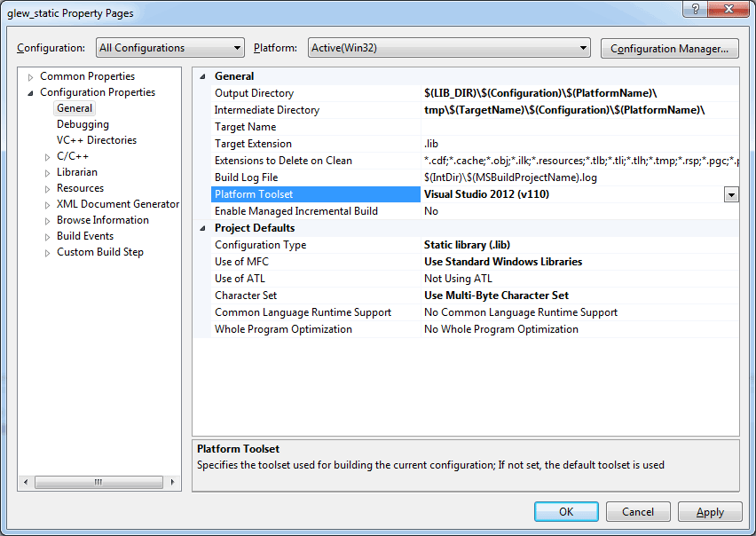Select VC++ Directories in the tree
The height and width of the screenshot is (536, 756).
(x=97, y=140)
